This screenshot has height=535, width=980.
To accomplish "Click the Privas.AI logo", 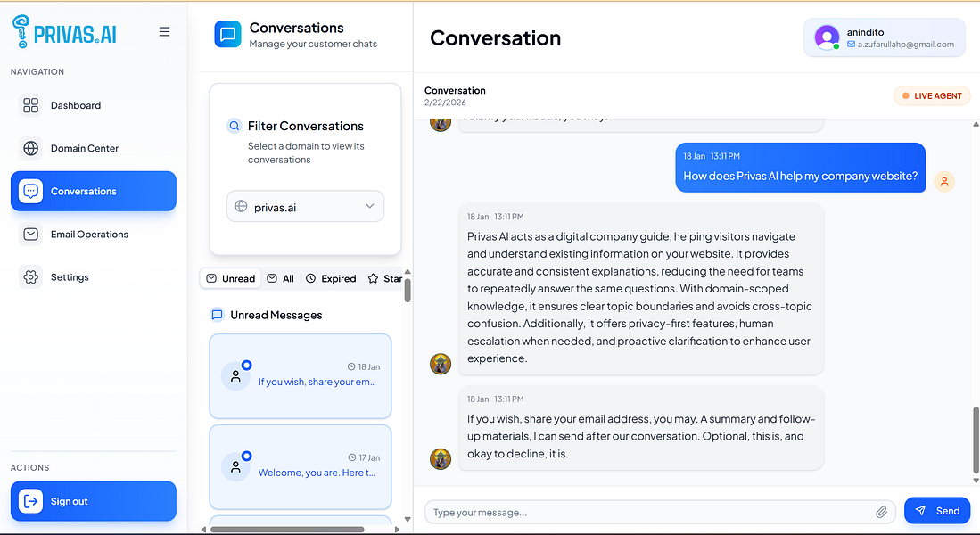I will coord(64,32).
